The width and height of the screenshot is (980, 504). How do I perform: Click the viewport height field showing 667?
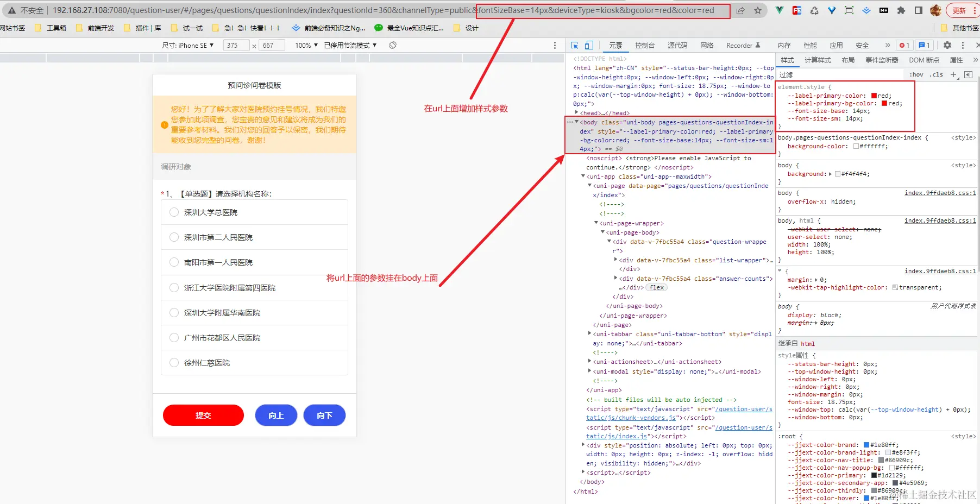click(272, 45)
